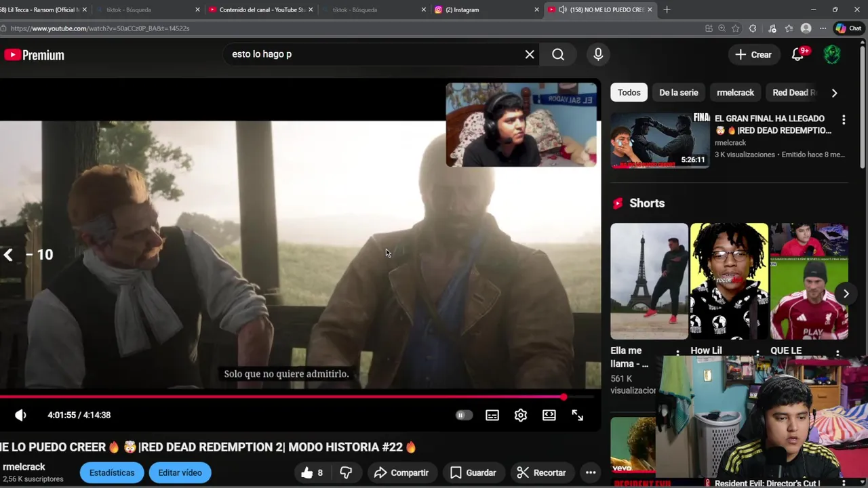Select the De la serie chip
This screenshot has height=488, width=868.
[x=678, y=93]
